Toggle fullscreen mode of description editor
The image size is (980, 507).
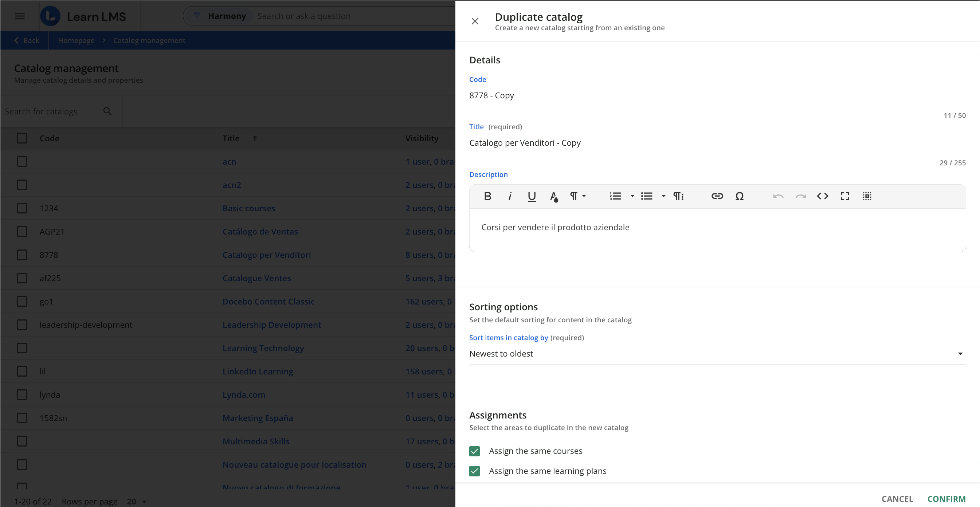[844, 196]
